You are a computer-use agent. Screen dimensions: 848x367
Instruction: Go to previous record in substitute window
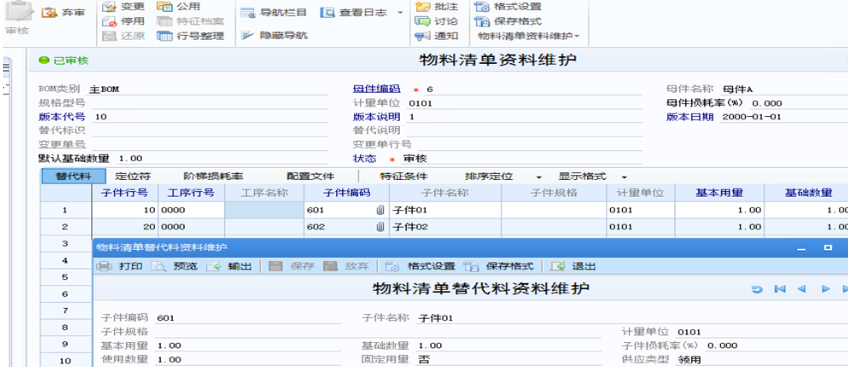pyautogui.click(x=801, y=289)
